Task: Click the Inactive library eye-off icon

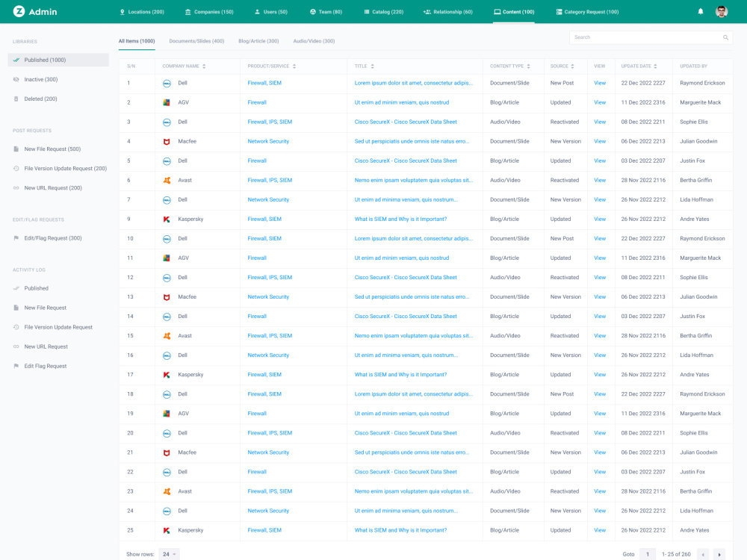Action: [x=16, y=80]
